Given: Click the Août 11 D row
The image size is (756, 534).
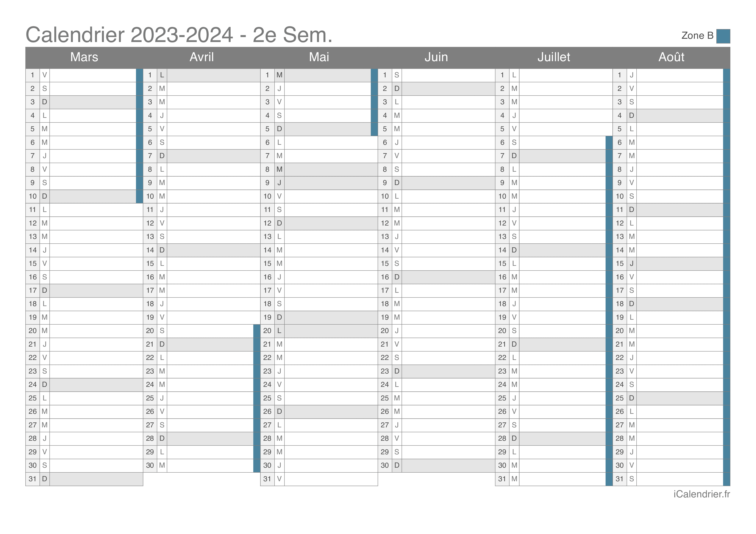Looking at the screenshot, I should 671,210.
